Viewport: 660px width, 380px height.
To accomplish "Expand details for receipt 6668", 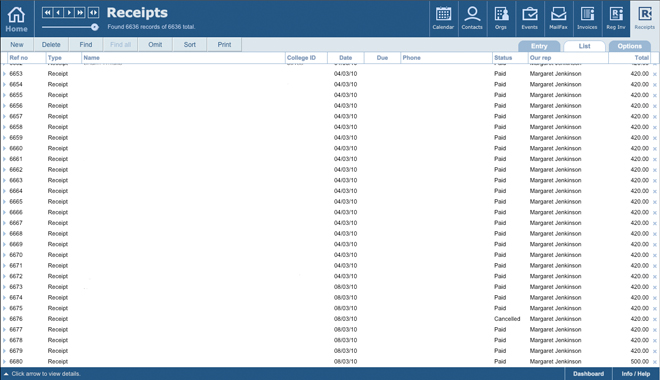I will tap(4, 234).
